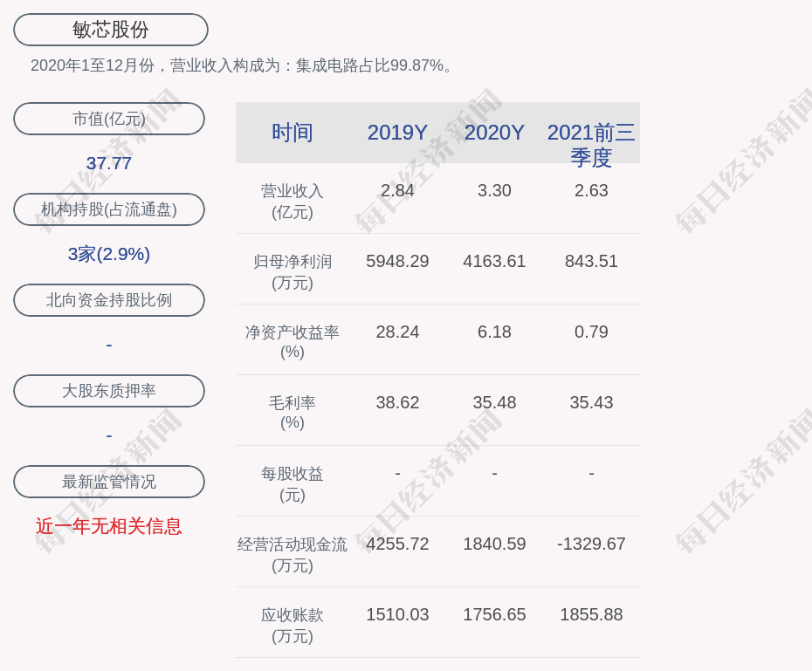Select the 时间 column header
The height and width of the screenshot is (671, 812).
292,133
